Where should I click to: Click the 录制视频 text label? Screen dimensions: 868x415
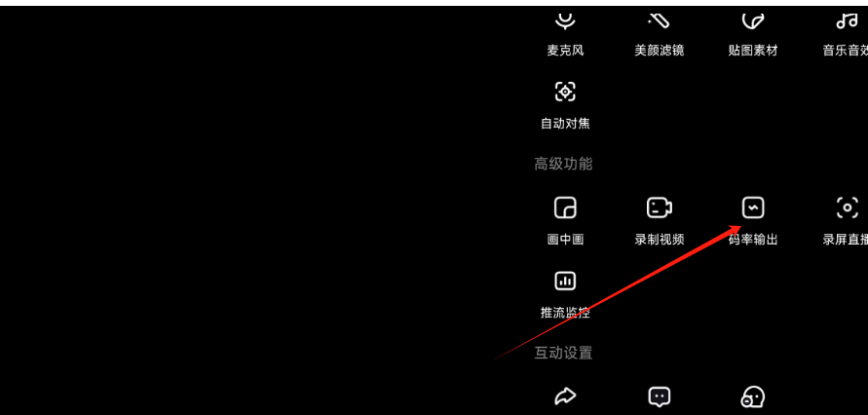[660, 240]
